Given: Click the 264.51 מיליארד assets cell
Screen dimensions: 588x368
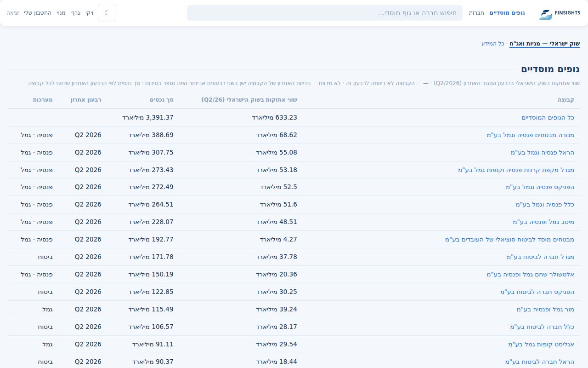Looking at the screenshot, I should [x=151, y=205].
